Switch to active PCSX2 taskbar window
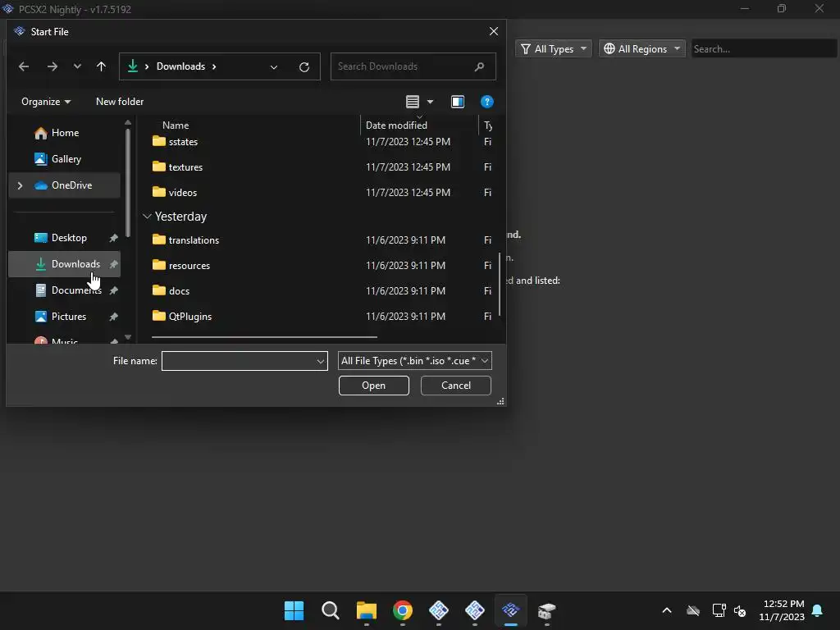840x630 pixels. click(510, 610)
